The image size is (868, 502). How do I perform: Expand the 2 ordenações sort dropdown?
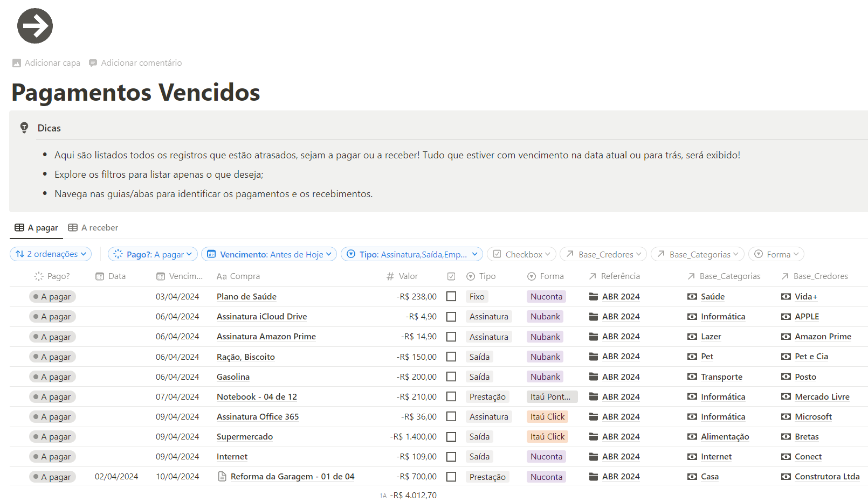[51, 254]
